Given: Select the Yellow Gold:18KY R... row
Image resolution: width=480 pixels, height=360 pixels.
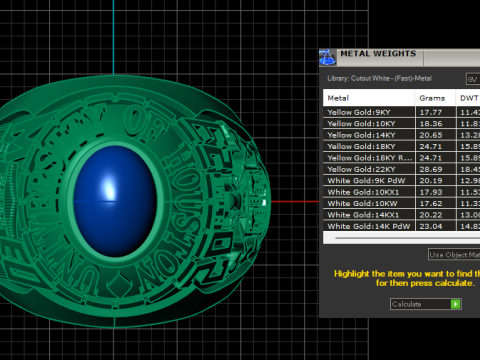Looking at the screenshot, I should pos(402,158).
